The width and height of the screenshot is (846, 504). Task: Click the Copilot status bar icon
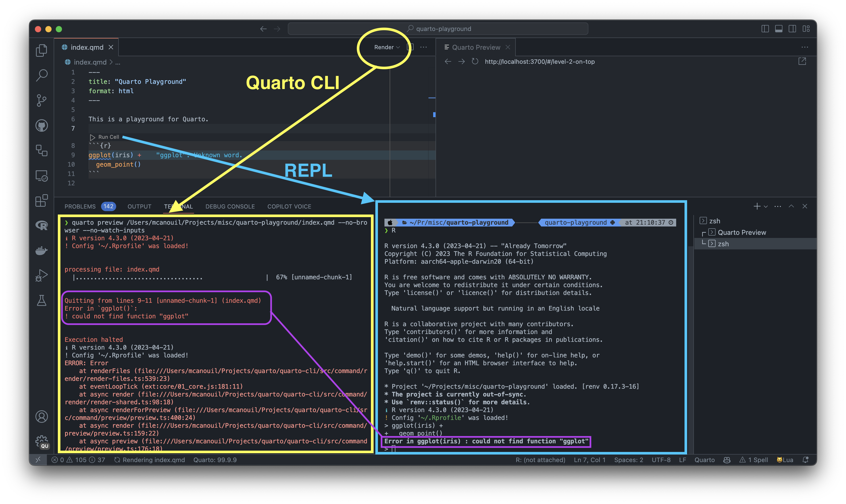pos(727,459)
